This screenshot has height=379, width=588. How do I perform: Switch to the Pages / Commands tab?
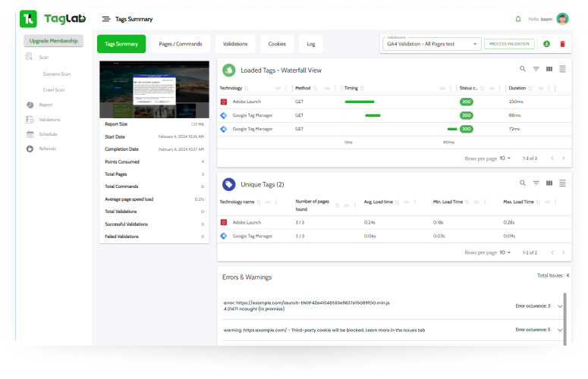coord(181,44)
